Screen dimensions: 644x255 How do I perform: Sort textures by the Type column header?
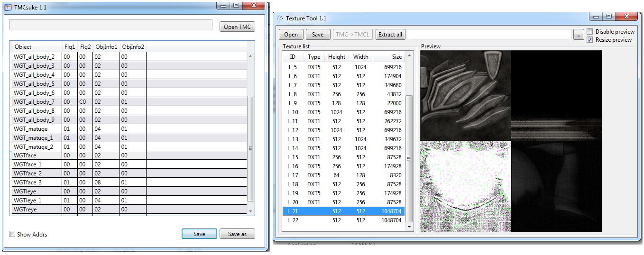point(314,57)
